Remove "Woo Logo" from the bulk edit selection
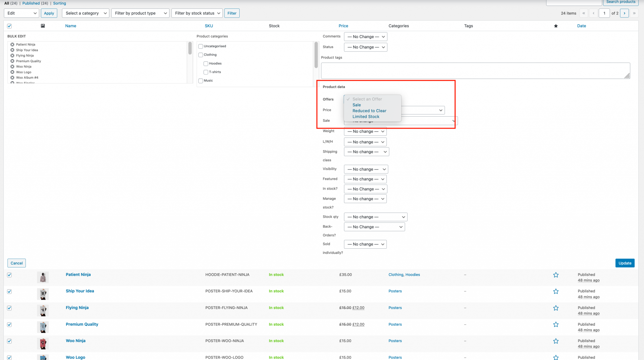 12,72
